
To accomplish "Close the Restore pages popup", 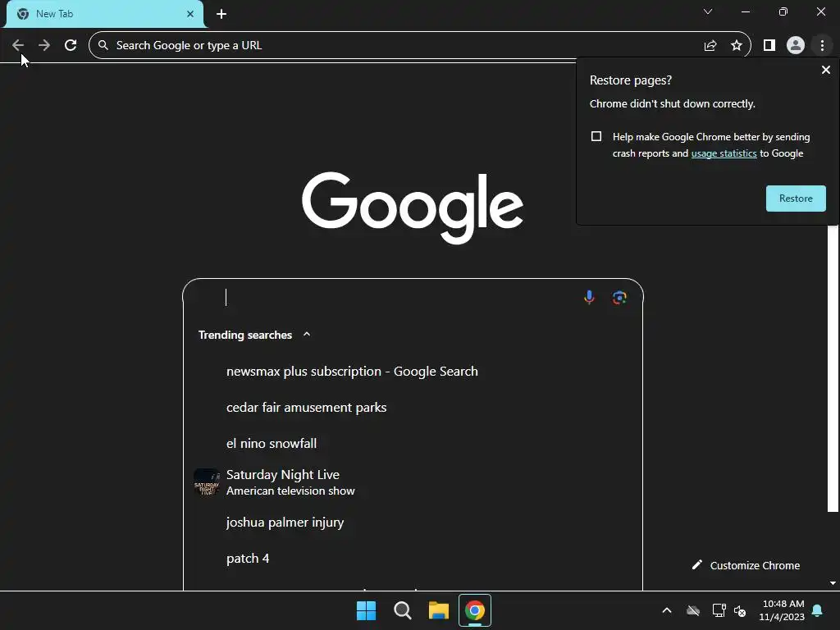I will tap(825, 70).
